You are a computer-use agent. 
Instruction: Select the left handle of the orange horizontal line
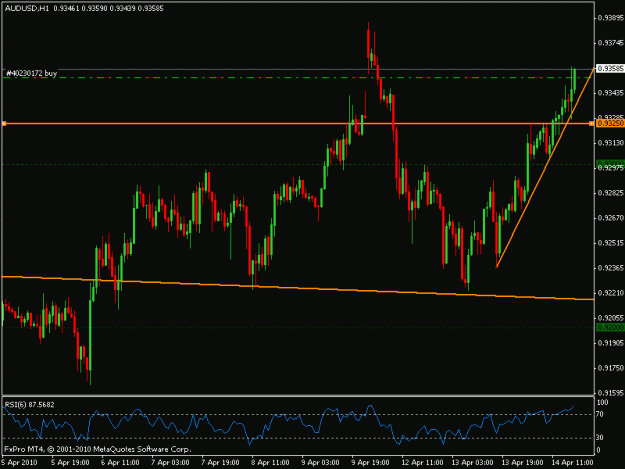coord(4,124)
